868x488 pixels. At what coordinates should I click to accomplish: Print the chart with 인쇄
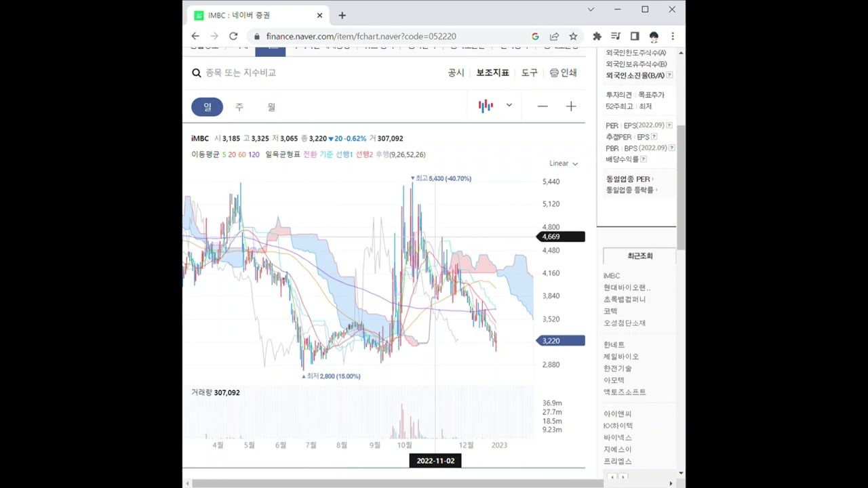[x=563, y=73]
